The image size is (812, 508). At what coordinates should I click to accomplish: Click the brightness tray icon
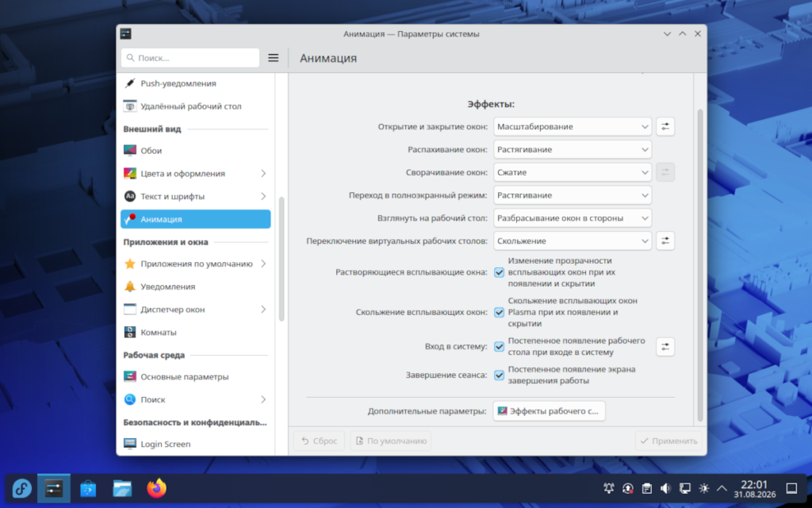pos(703,488)
